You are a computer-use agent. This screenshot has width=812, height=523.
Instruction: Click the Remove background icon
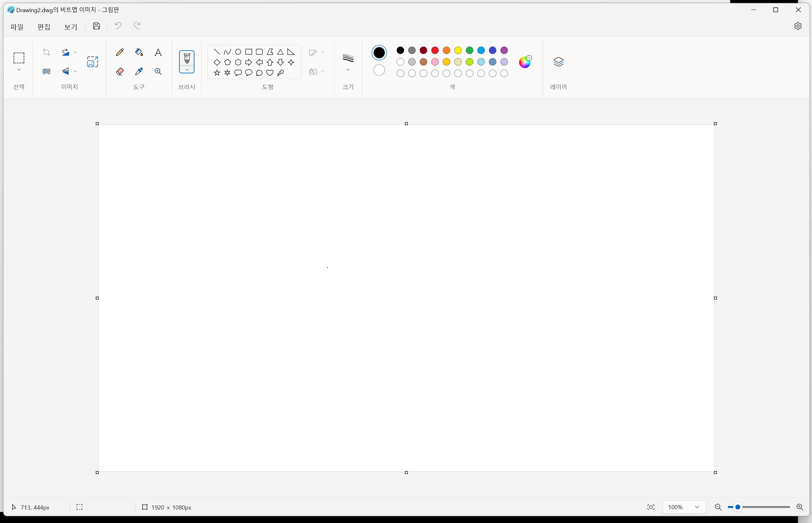point(46,71)
